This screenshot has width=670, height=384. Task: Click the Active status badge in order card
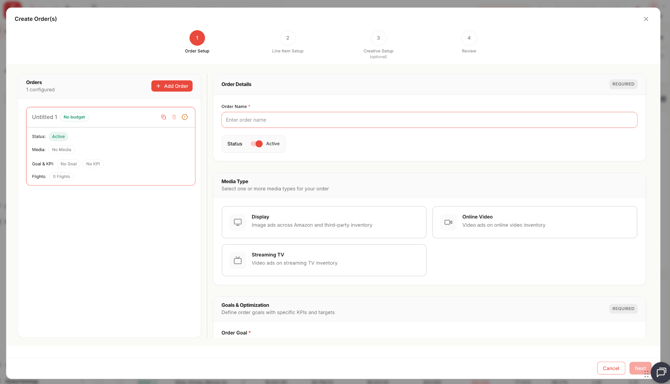[x=59, y=137]
